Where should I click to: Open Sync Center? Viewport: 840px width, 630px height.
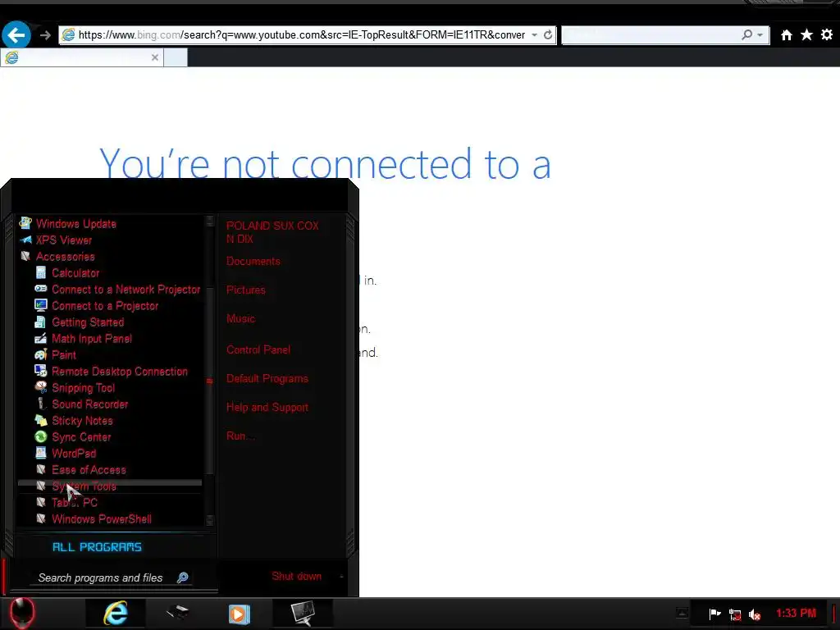[x=81, y=437]
